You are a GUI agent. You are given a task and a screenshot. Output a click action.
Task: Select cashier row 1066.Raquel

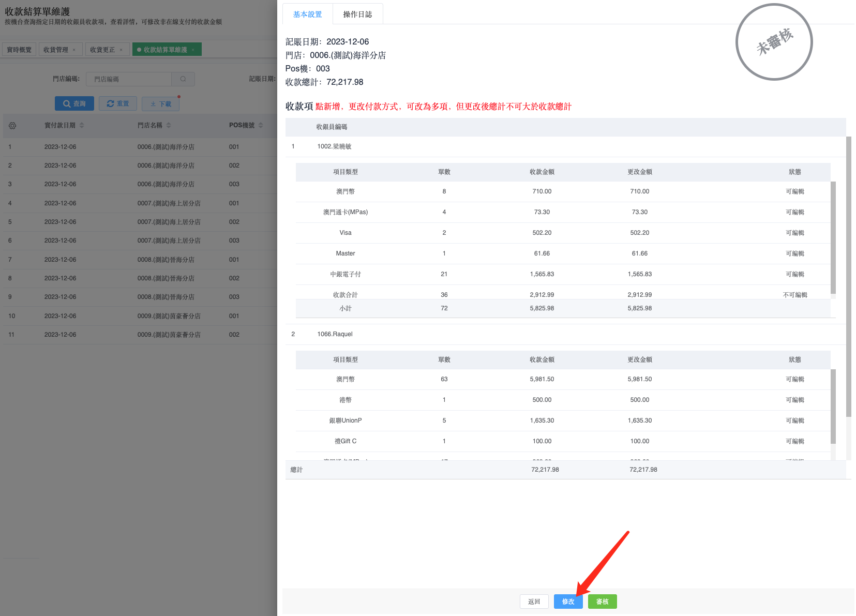566,334
